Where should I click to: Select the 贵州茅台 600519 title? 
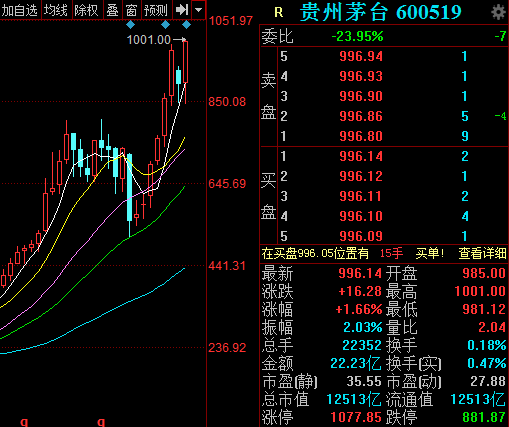tap(380, 13)
